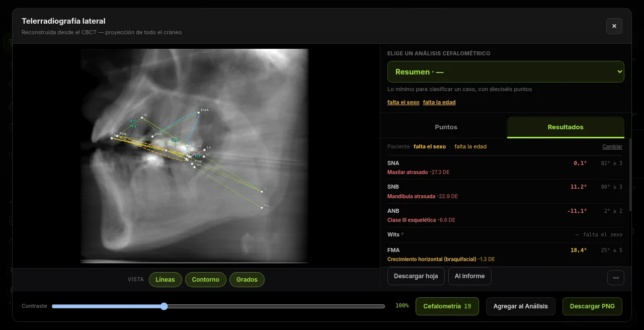Toggle the Líneas view chip
Screen dimensions: 644x330
[166, 280]
